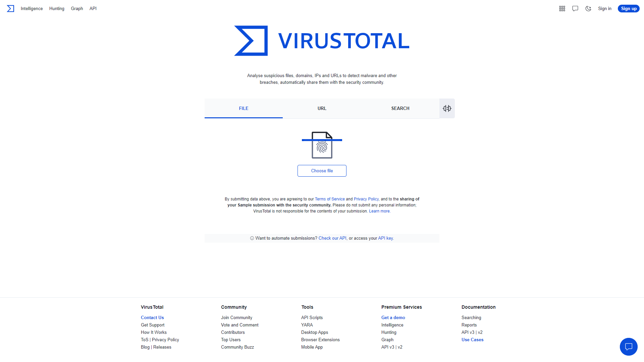644x362 pixels.
Task: Open Intelligence in top navigation
Action: [x=32, y=9]
